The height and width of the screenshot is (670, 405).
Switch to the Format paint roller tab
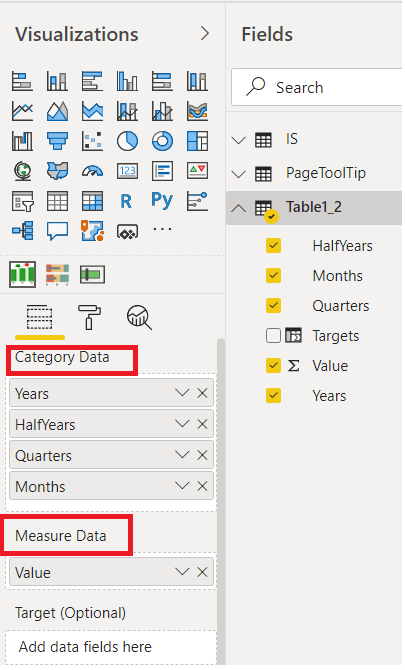89,317
